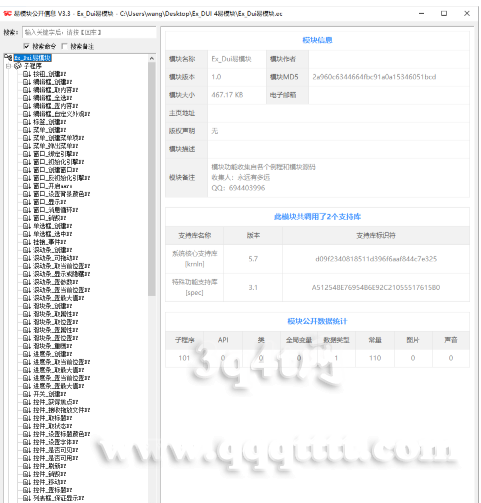Select 滚动条_可拖动 in the tree
The height and width of the screenshot is (503, 481).
coord(56,258)
